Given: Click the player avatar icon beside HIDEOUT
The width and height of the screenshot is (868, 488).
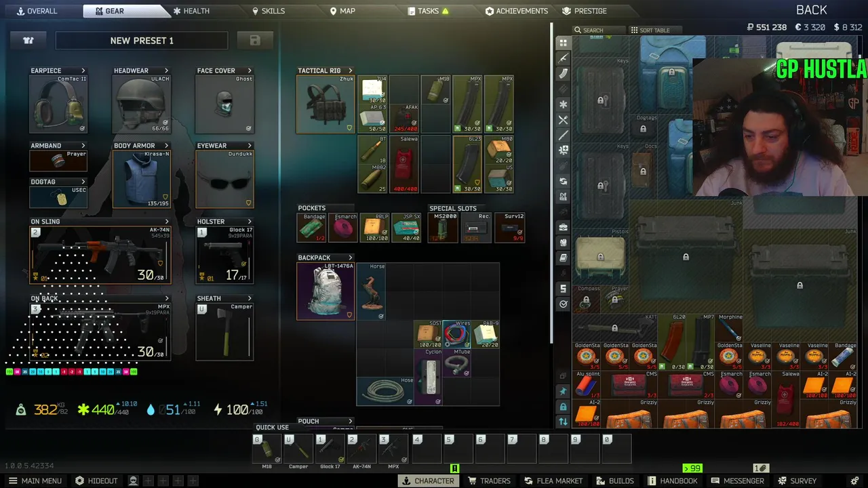Looking at the screenshot, I should pyautogui.click(x=134, y=481).
